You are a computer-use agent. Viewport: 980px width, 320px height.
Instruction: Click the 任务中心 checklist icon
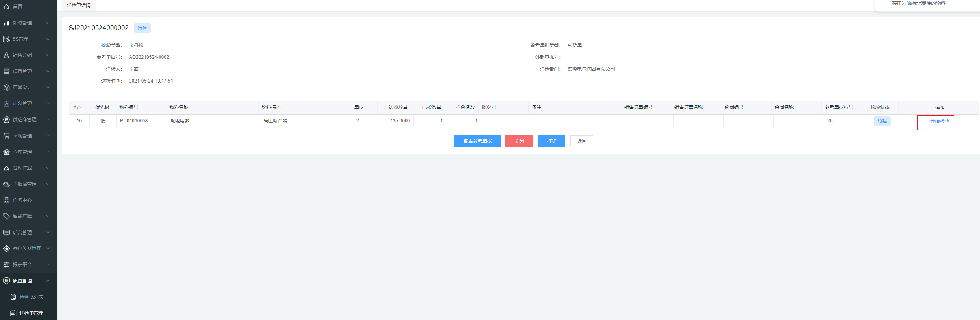pyautogui.click(x=6, y=200)
